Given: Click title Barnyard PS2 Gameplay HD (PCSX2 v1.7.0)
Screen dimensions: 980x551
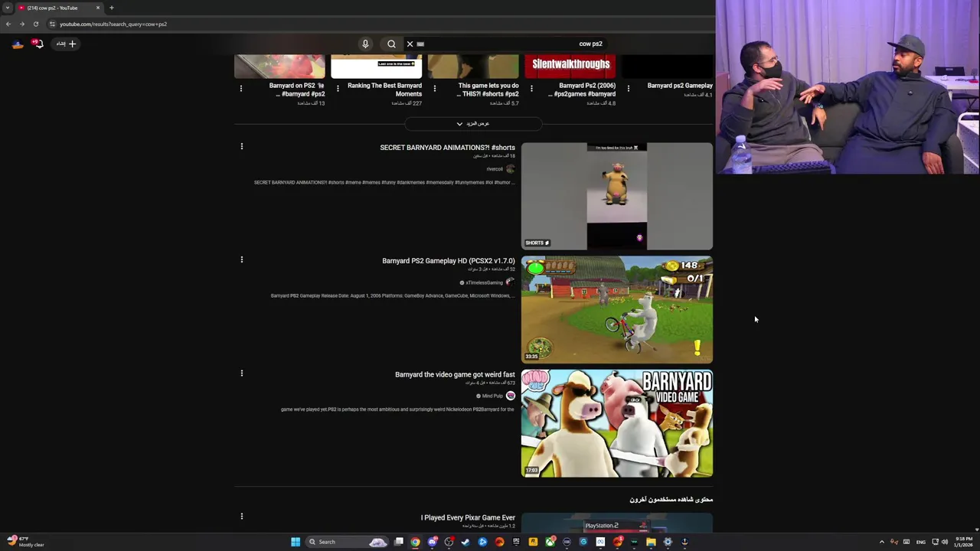Looking at the screenshot, I should coord(449,261).
